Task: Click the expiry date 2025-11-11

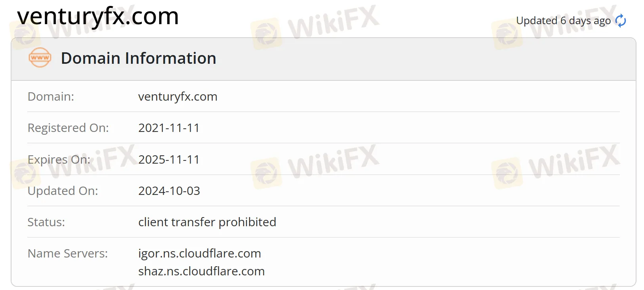Action: click(169, 159)
